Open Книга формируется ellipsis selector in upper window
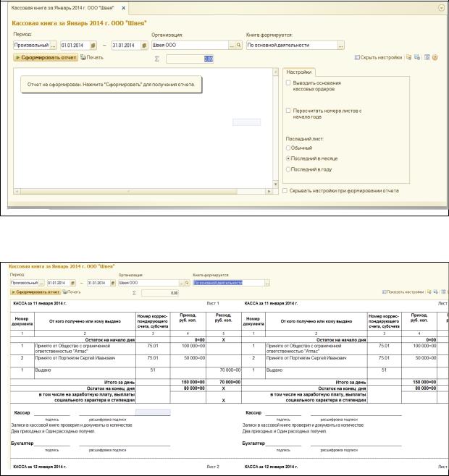This screenshot has width=449, height=476. (x=341, y=46)
